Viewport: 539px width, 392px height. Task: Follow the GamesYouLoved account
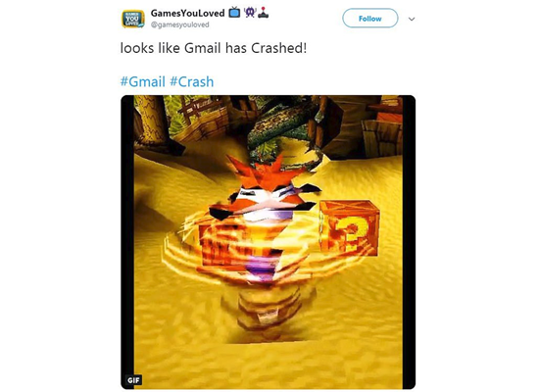369,19
